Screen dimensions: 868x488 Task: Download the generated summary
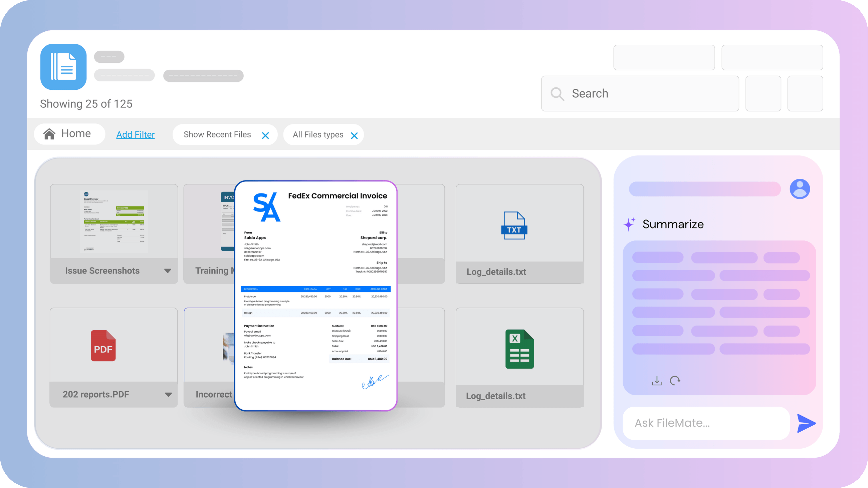tap(656, 381)
